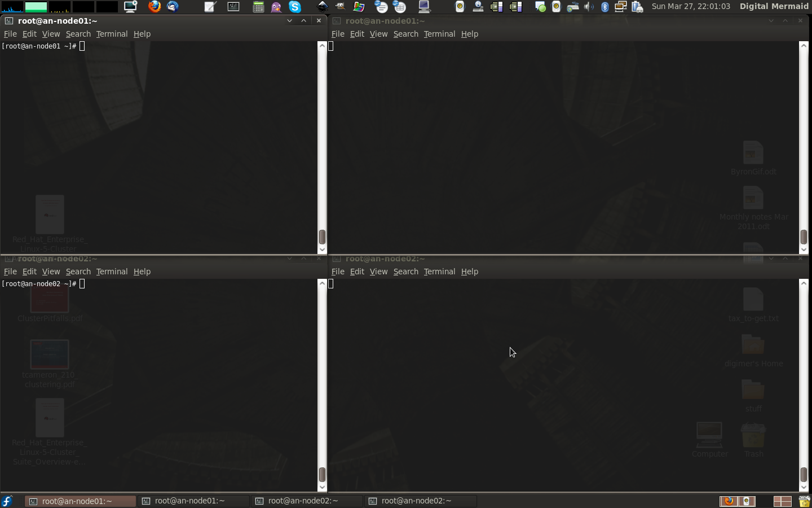Open Search menu in the bottom-right terminal

tap(405, 271)
